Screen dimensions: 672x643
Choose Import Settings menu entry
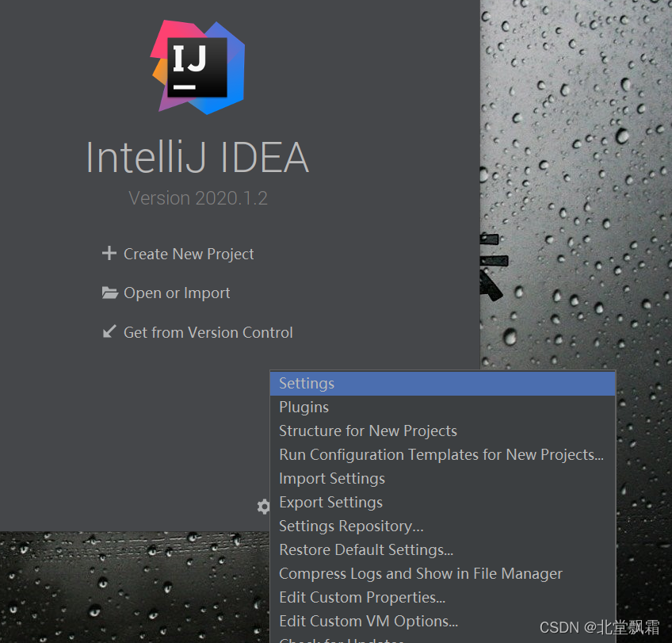pyautogui.click(x=443, y=478)
